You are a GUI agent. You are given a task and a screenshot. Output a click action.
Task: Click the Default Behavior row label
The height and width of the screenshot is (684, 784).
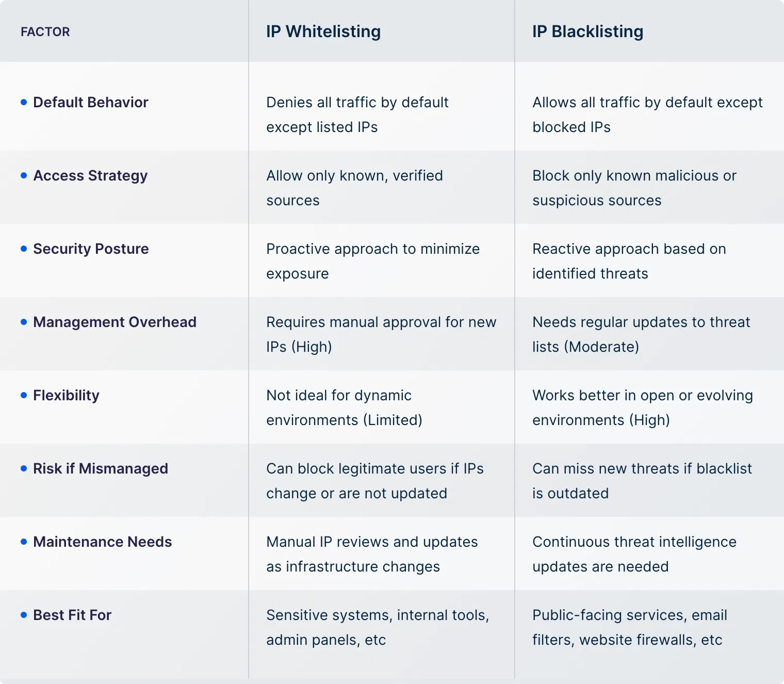91,102
